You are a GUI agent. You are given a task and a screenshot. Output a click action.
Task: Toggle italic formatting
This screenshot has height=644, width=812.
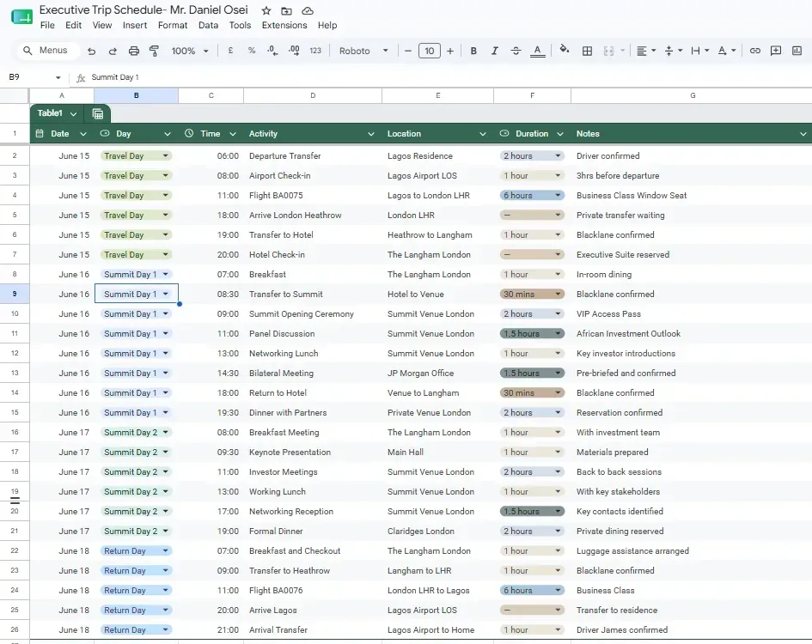[x=495, y=51]
